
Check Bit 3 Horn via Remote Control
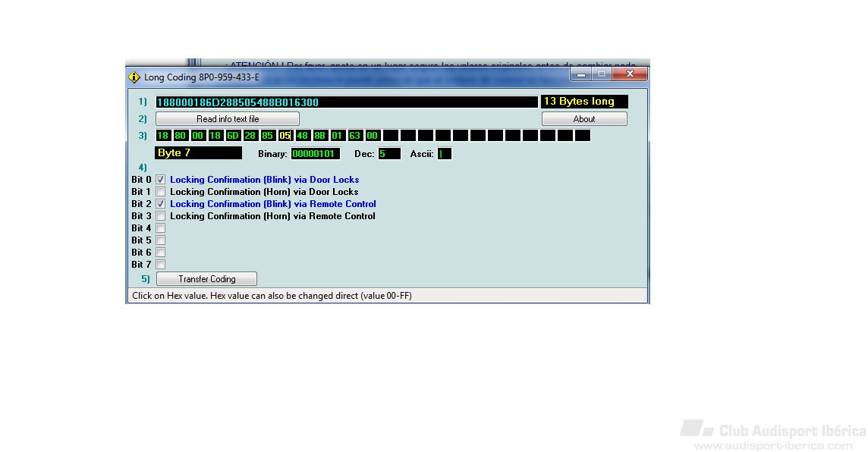tap(161, 216)
